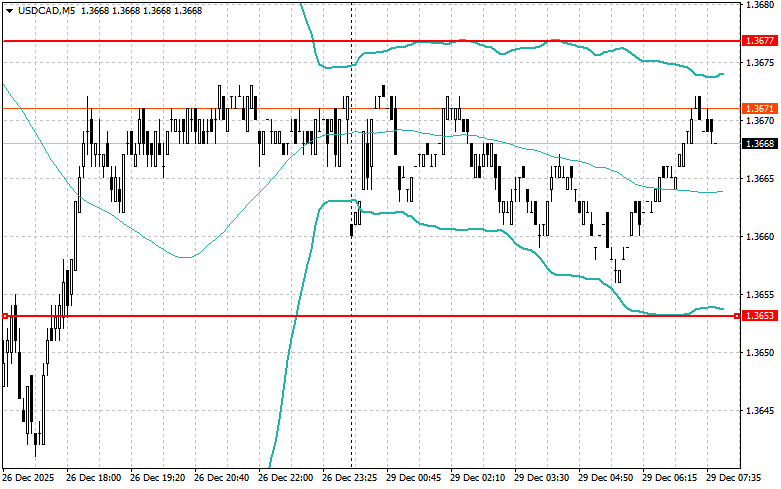Click the 1.3675 price scale value
The height and width of the screenshot is (489, 781).
[x=760, y=63]
